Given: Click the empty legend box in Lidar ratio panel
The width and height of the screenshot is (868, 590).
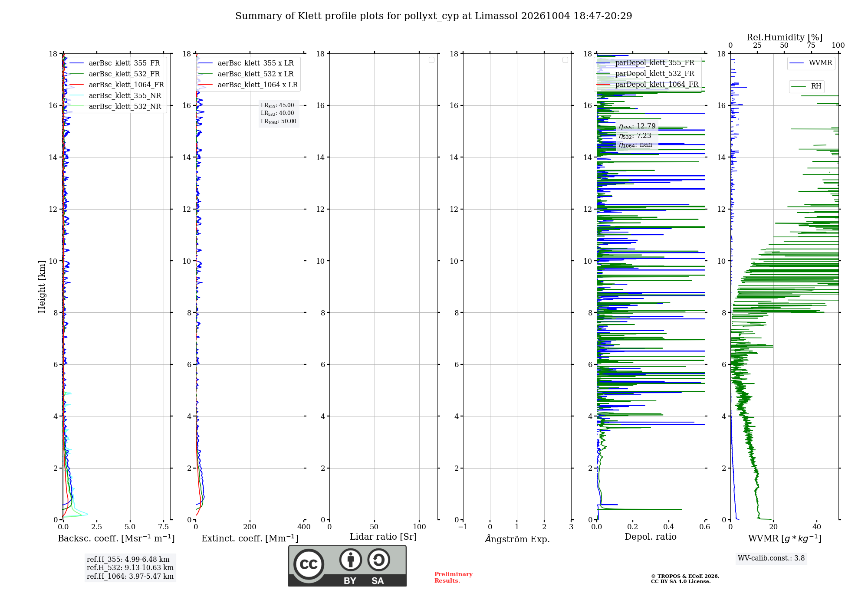Looking at the screenshot, I should tap(431, 60).
